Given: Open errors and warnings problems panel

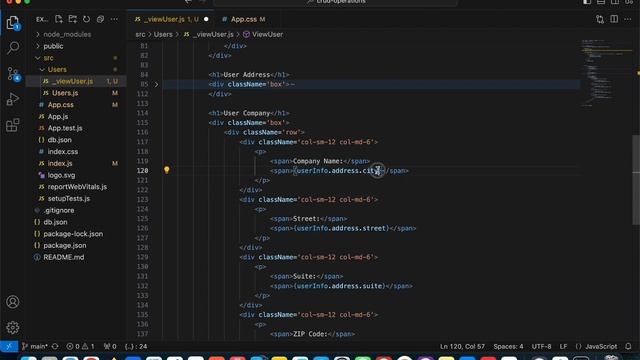Looking at the screenshot, I should tap(80, 347).
